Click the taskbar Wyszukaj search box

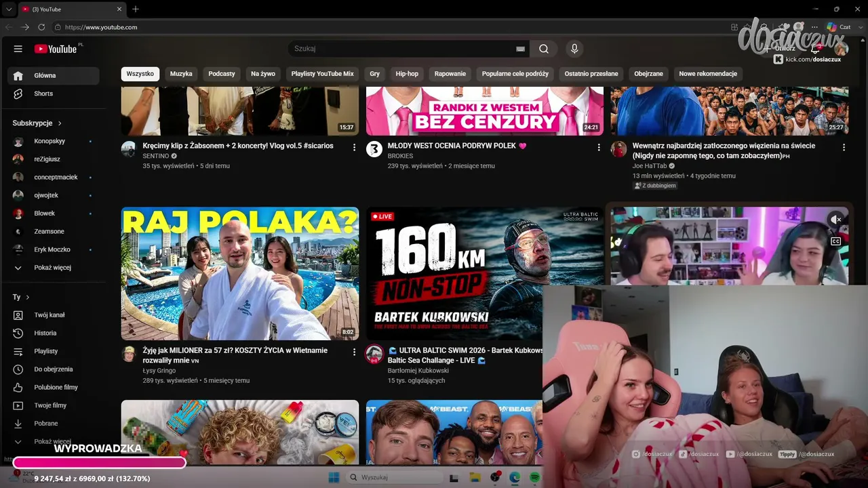pos(393,478)
